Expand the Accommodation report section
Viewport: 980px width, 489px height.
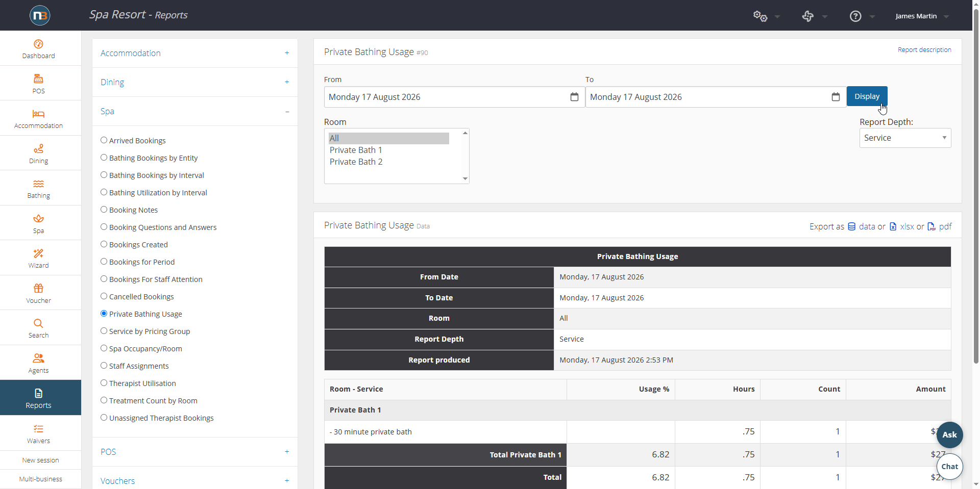tap(195, 53)
